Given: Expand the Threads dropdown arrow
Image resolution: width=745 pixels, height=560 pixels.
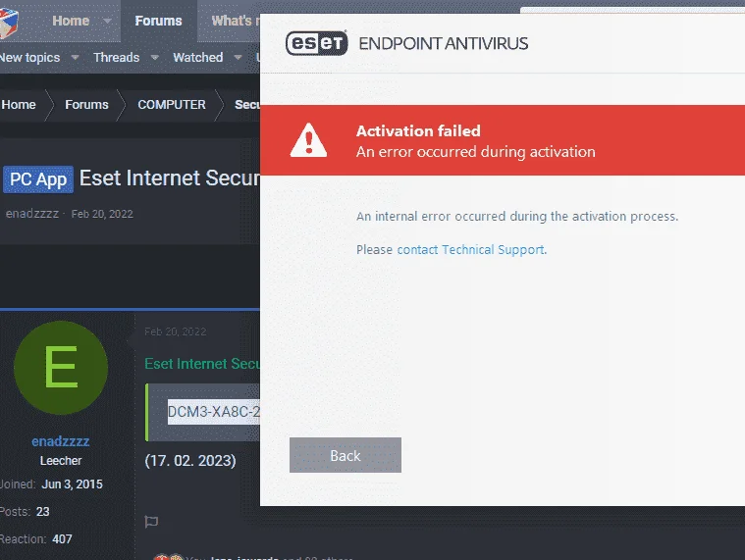Looking at the screenshot, I should pos(154,58).
